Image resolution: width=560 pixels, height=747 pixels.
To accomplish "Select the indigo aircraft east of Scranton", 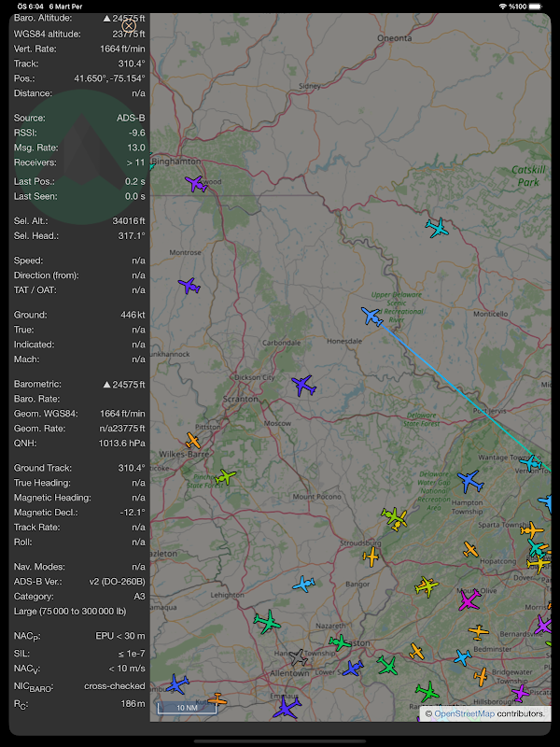I will pos(304,386).
